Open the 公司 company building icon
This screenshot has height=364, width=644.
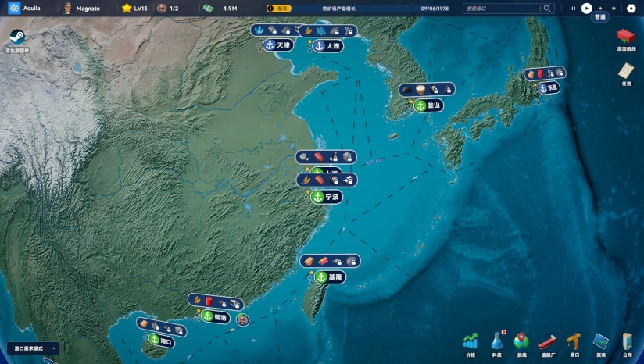(x=627, y=341)
